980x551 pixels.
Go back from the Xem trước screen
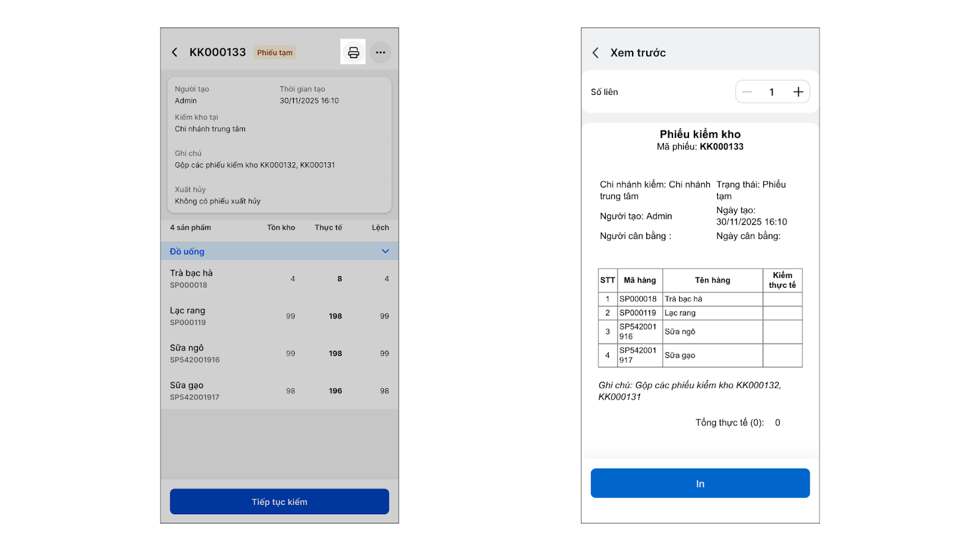click(x=595, y=53)
